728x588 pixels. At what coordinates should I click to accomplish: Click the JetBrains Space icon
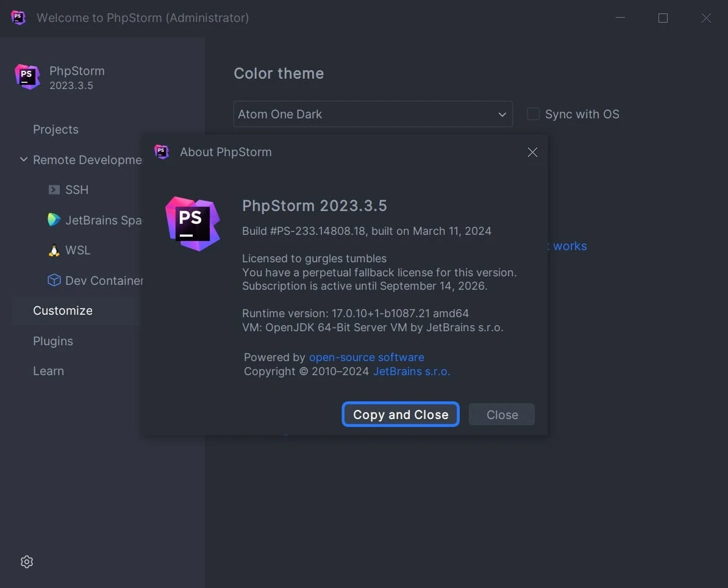click(54, 220)
